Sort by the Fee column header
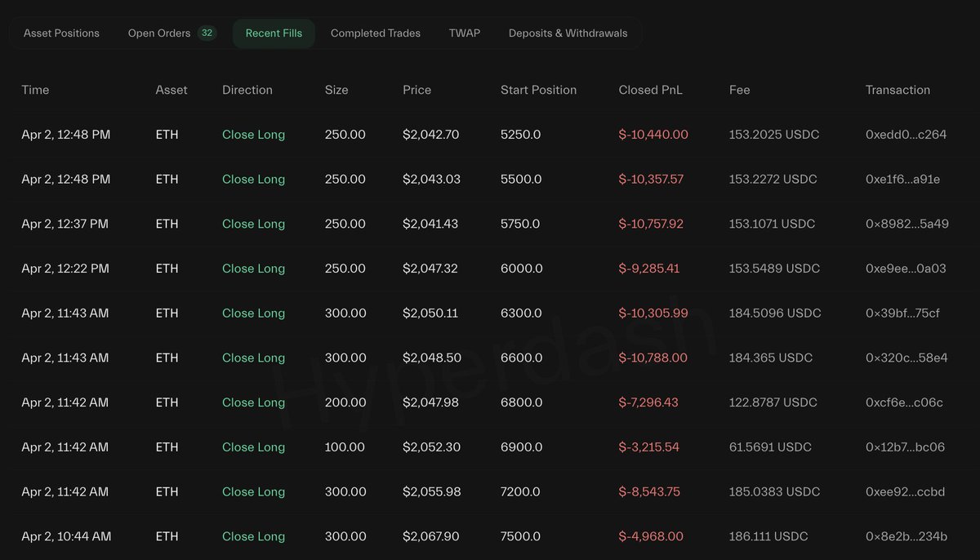 coord(739,90)
